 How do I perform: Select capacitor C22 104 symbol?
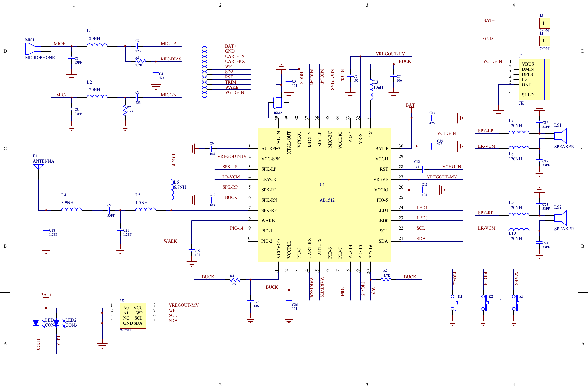192,251
